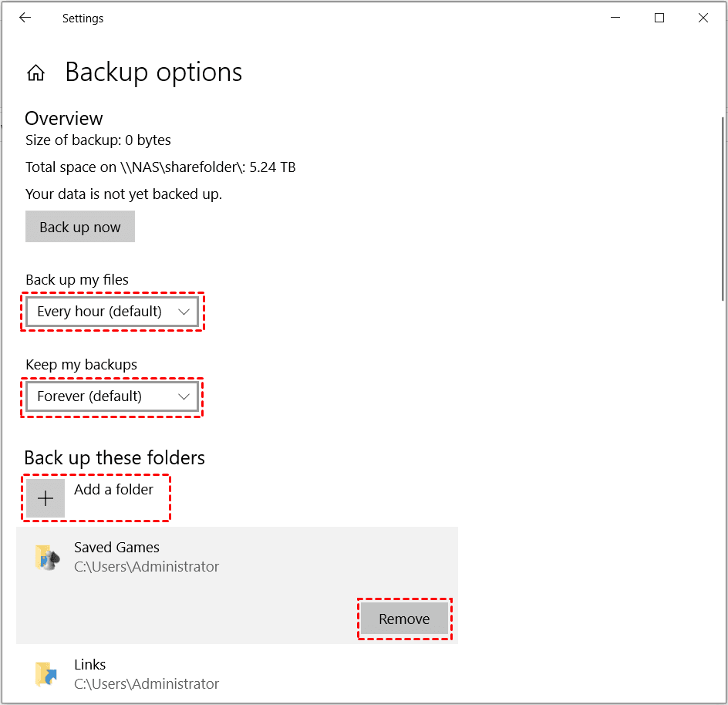Click the Settings title in the title bar
Image resolution: width=728 pixels, height=705 pixels.
coord(83,19)
